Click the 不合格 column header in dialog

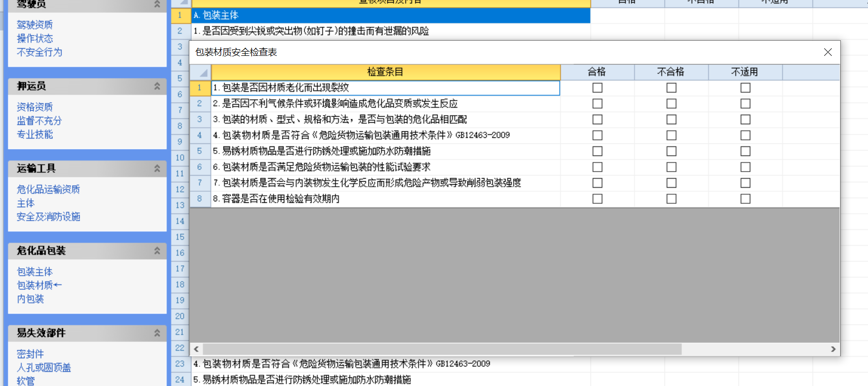(671, 72)
